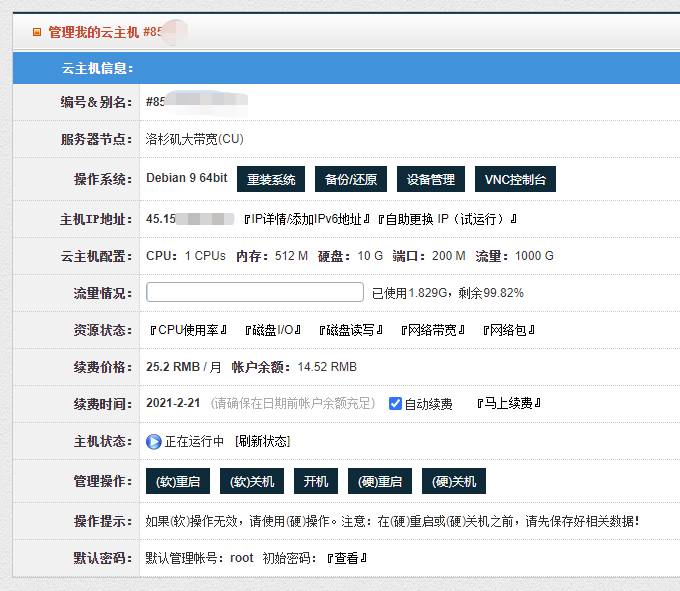Click the orange icon beside 管理我的云主机 title
Viewport: 680px width, 591px height.
tap(37, 32)
